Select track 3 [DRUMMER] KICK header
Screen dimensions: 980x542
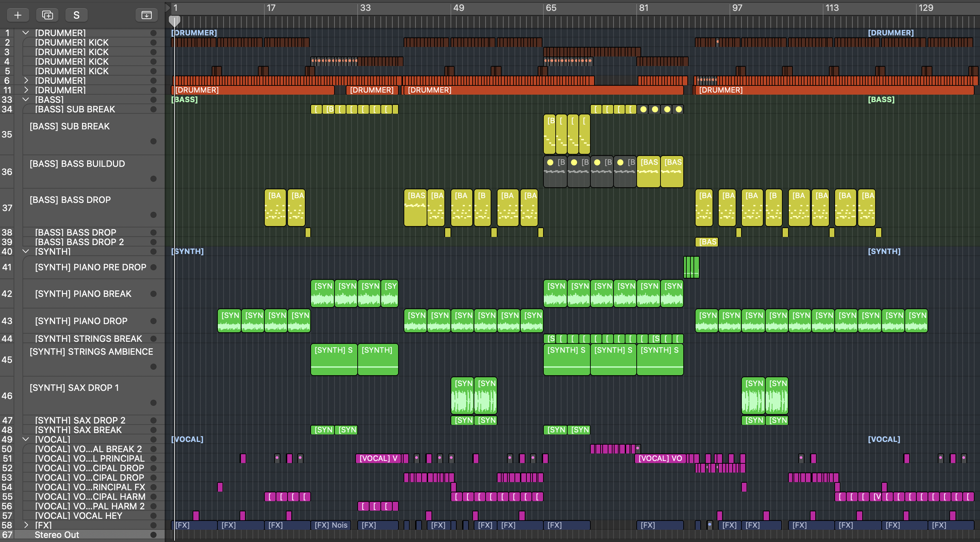pos(82,52)
